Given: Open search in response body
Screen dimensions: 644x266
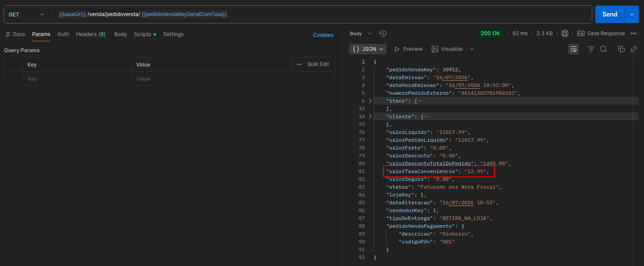Looking at the screenshot, I should coord(604,49).
